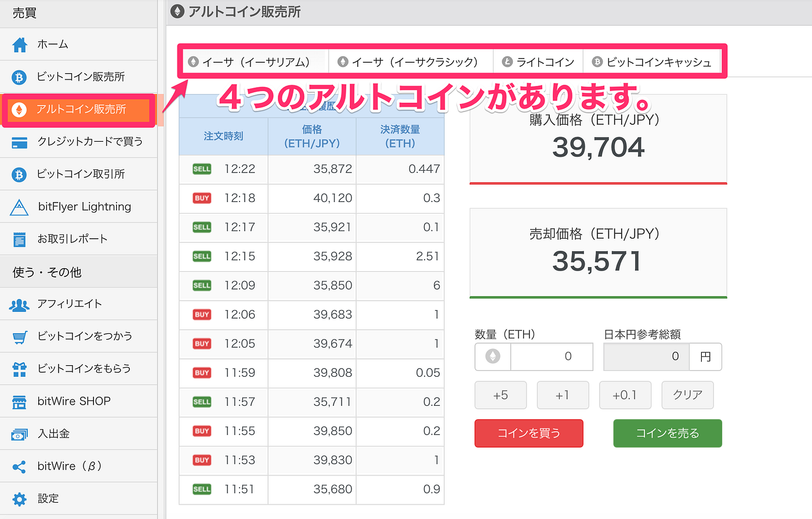Click the share icon beside bitWire (β)

point(19,467)
